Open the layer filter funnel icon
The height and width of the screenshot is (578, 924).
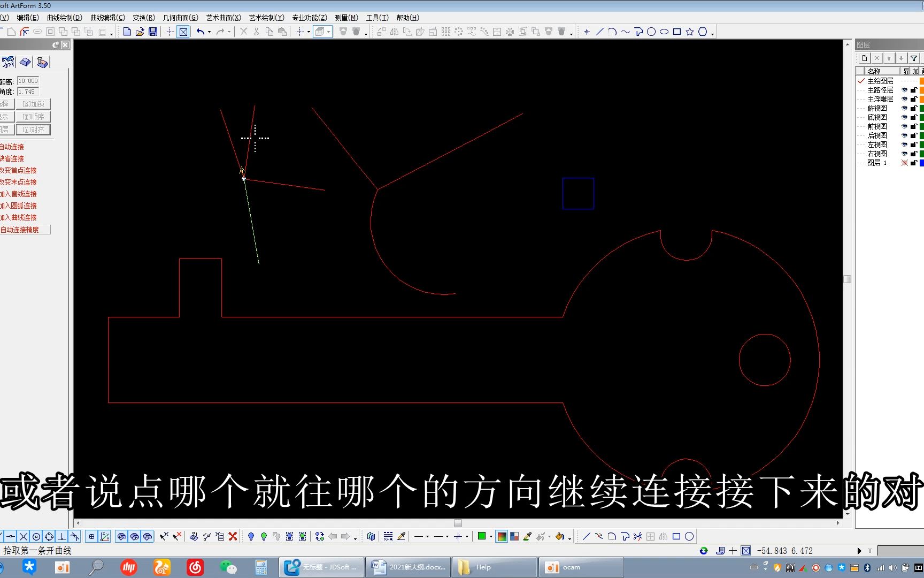(x=913, y=58)
